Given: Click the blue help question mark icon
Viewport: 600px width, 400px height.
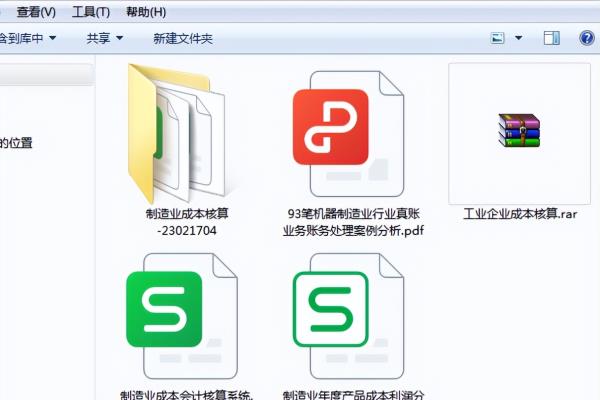Looking at the screenshot, I should (587, 38).
